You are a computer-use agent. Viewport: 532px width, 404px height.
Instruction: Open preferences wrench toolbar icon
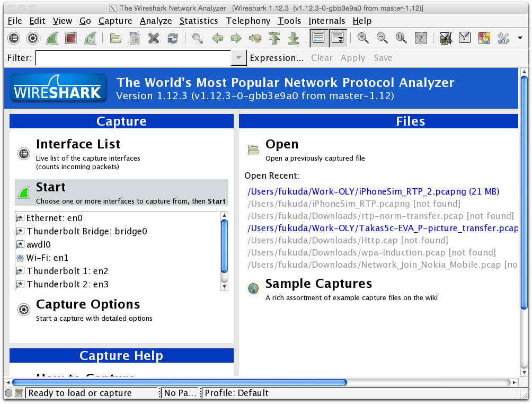503,38
